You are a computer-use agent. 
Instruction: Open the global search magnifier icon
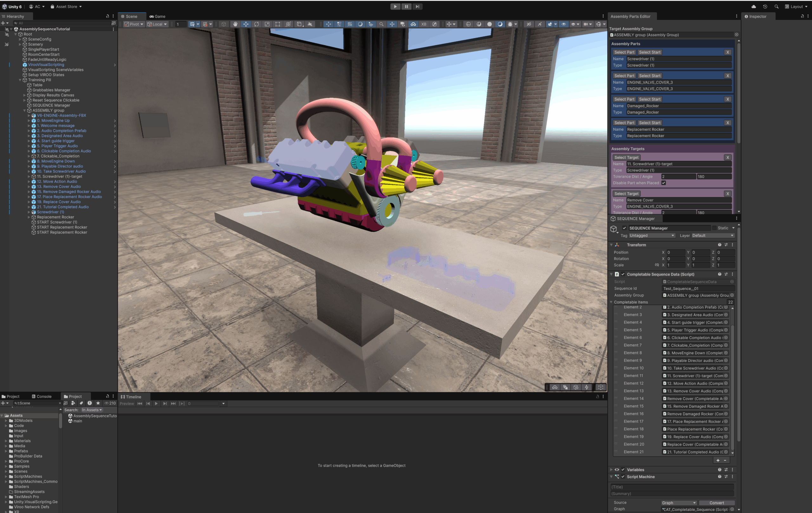[x=776, y=6]
